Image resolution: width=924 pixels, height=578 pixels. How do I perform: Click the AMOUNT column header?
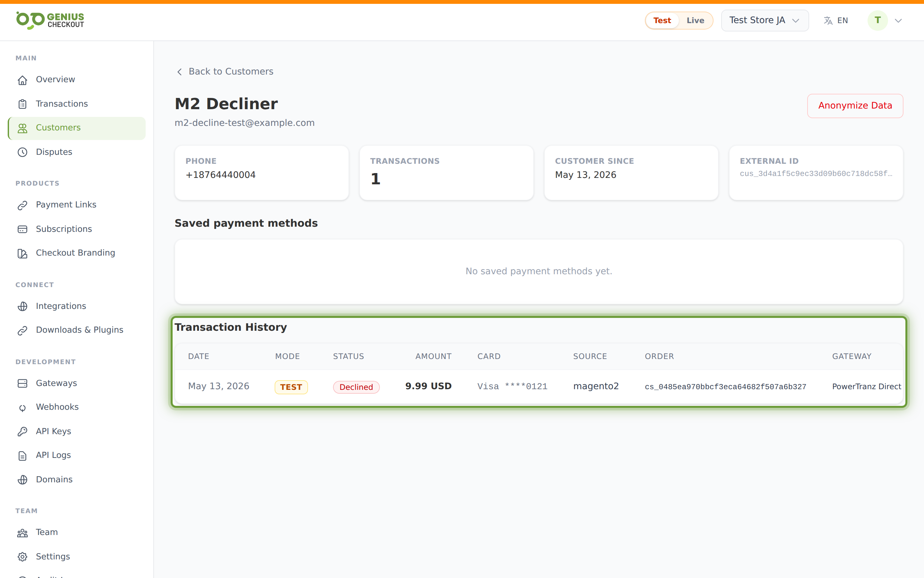[x=433, y=356]
